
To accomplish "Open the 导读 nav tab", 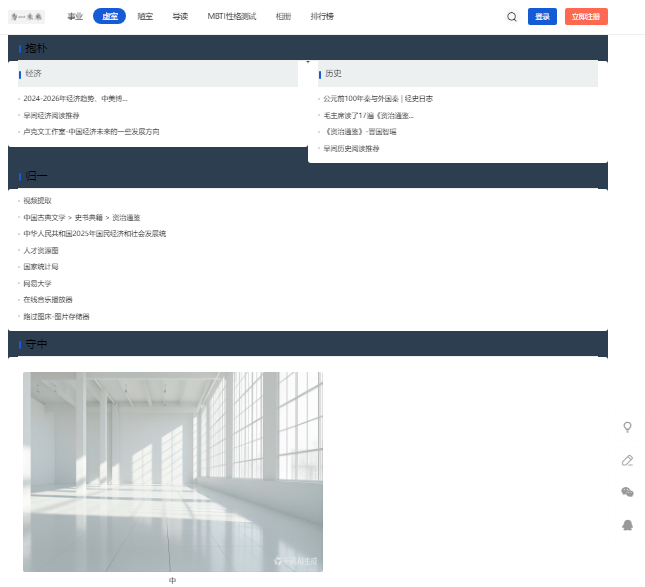I will [180, 16].
